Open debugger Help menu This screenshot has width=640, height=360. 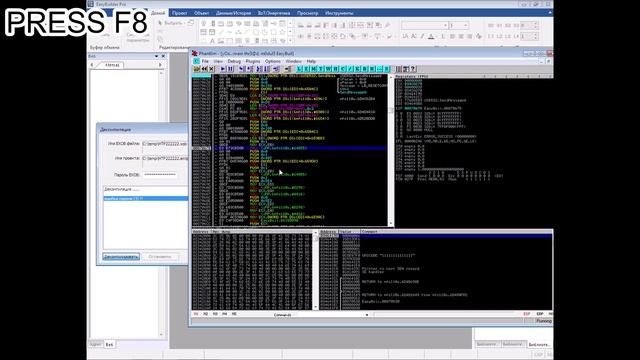(x=311, y=61)
